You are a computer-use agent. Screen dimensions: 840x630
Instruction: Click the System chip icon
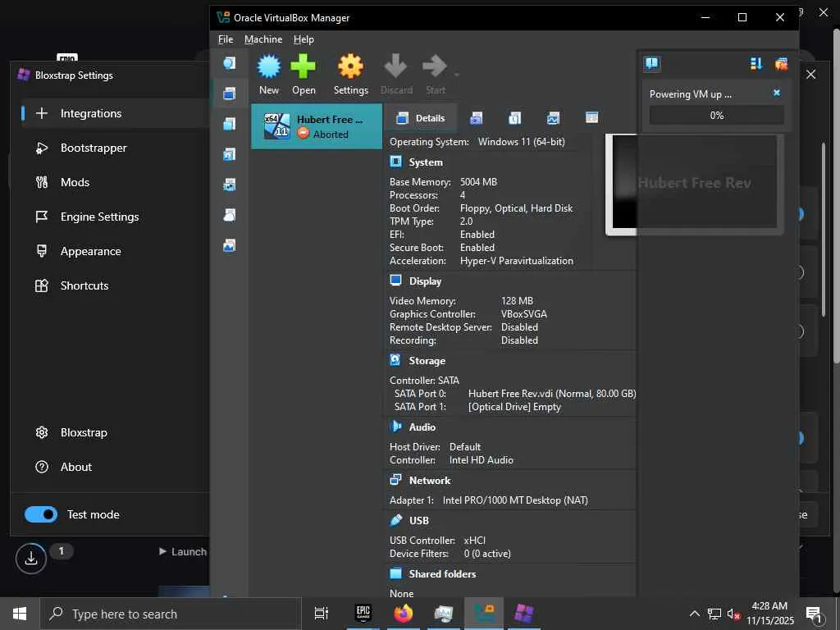coord(396,162)
